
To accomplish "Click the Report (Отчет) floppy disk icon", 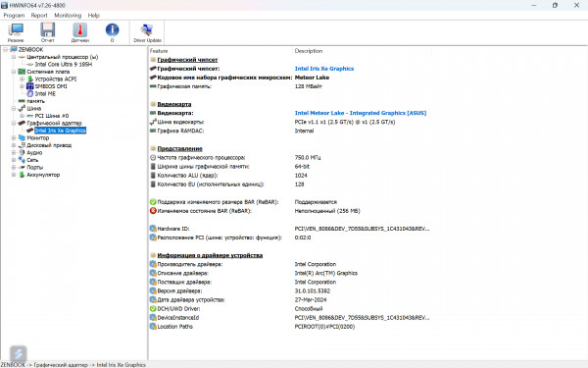I will point(48,32).
